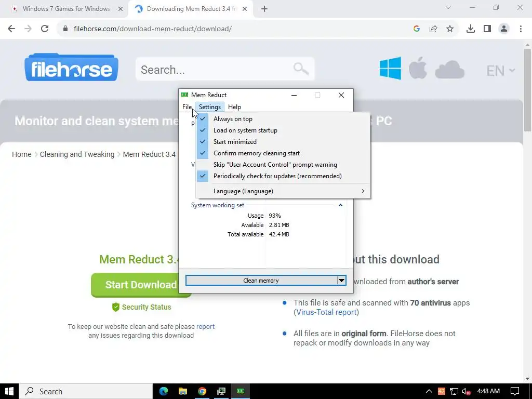Click the browser address bar URL
The image size is (532, 399).
click(x=153, y=29)
